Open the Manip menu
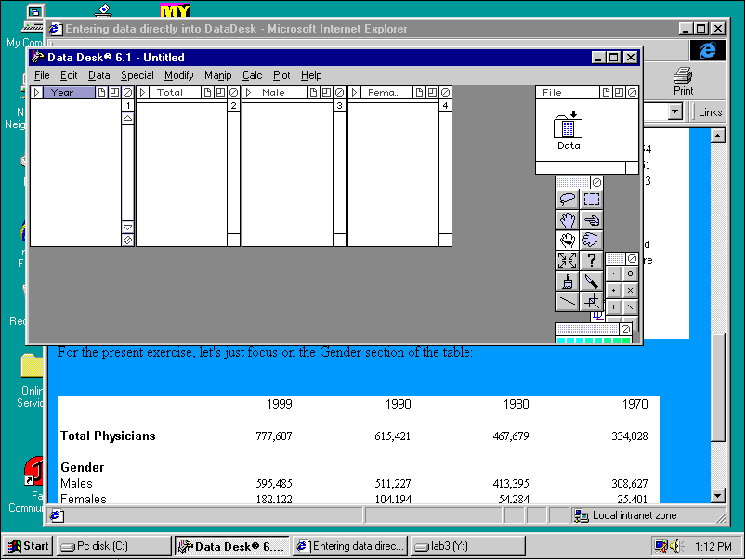746x560 pixels. click(x=217, y=75)
